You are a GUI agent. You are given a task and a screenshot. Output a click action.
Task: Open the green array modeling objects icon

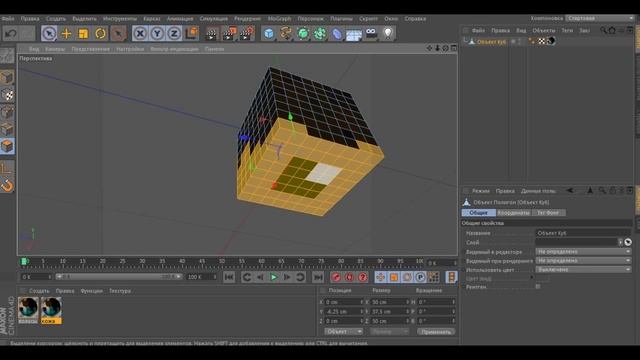point(320,33)
